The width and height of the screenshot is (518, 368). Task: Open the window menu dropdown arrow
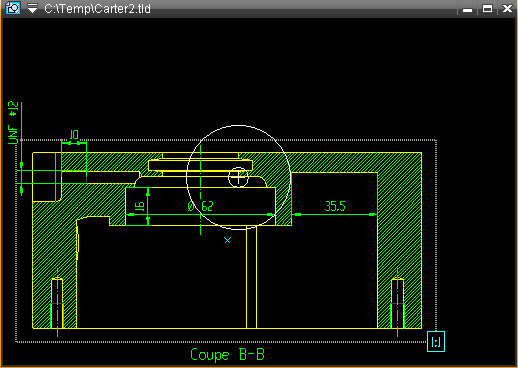tap(32, 8)
